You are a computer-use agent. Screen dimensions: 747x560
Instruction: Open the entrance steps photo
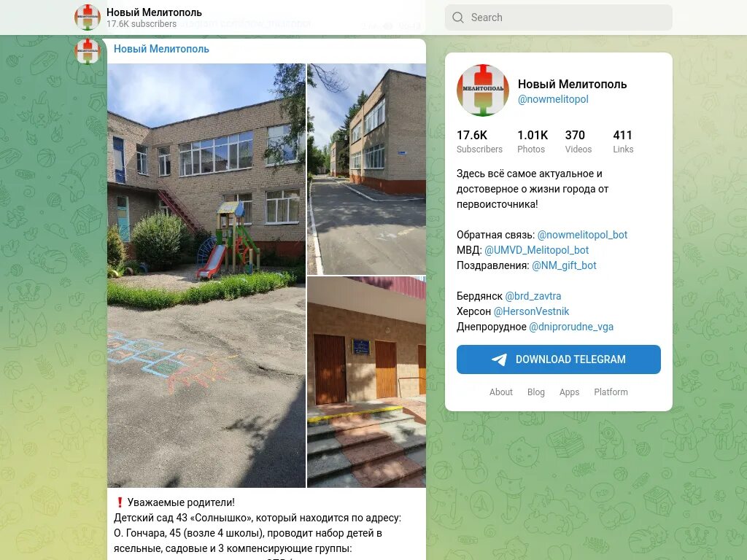(366, 382)
